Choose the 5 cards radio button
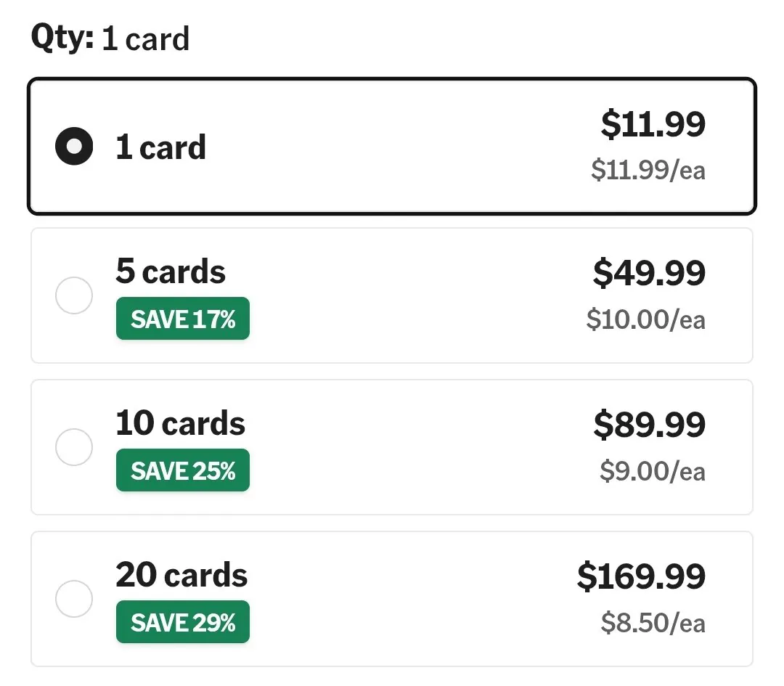This screenshot has height=686, width=784. coord(74,295)
